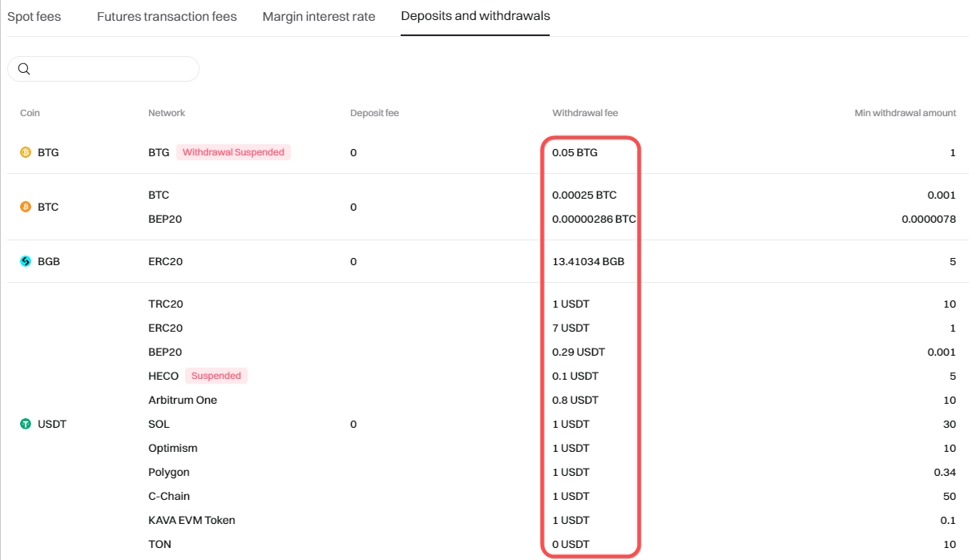Image resolution: width=976 pixels, height=560 pixels.
Task: Click the BTG coin name
Action: coord(48,152)
